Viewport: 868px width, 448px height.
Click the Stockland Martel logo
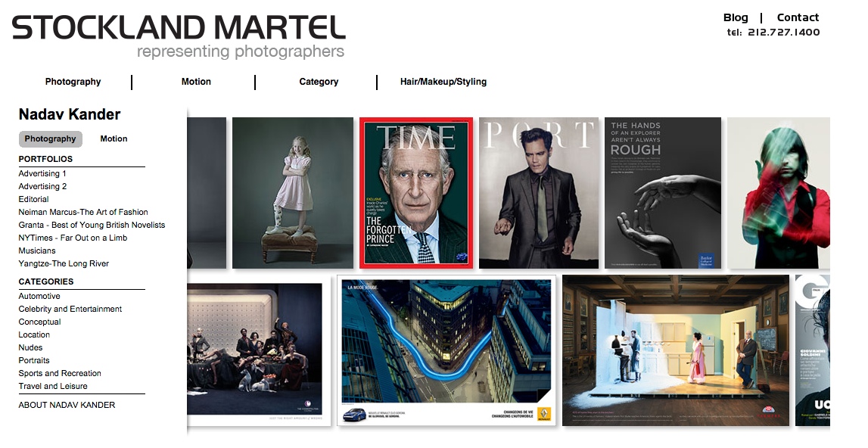(179, 36)
